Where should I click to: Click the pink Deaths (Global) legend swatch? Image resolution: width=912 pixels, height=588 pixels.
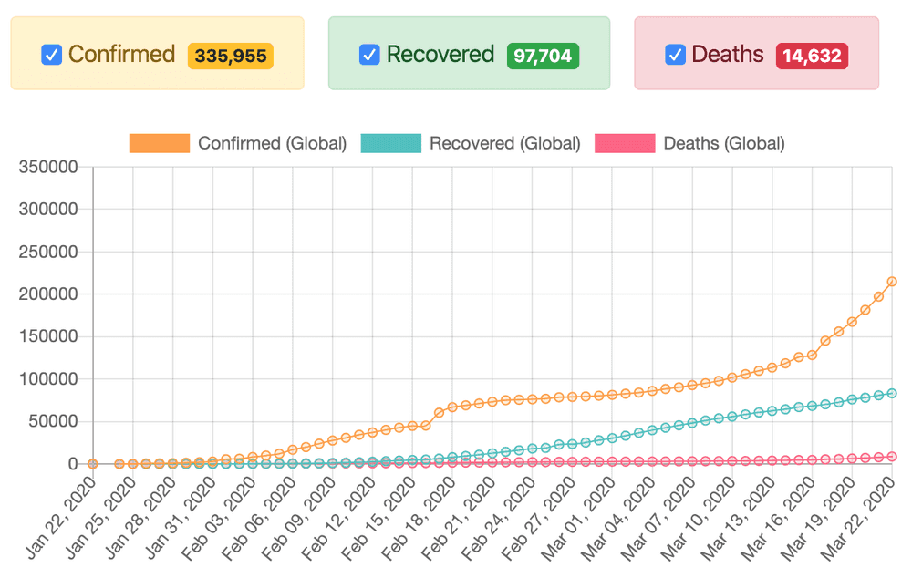(x=625, y=143)
